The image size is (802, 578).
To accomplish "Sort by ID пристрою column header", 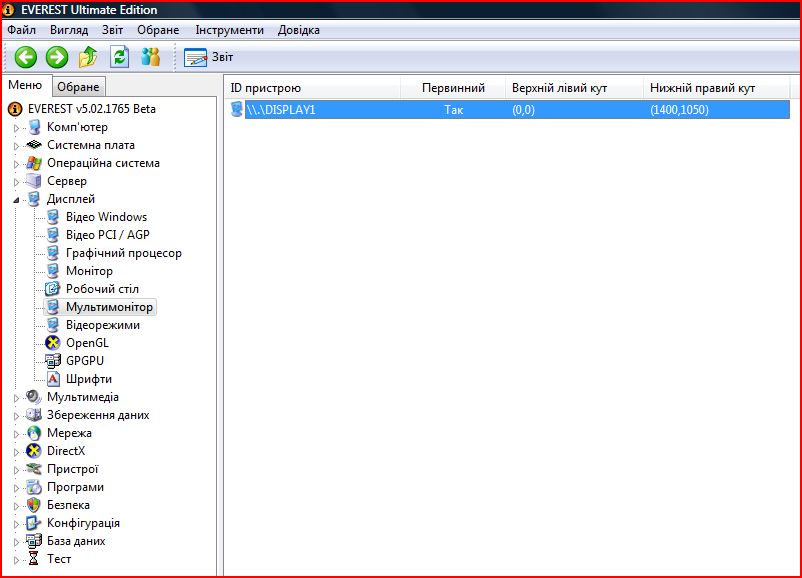I will tap(313, 88).
